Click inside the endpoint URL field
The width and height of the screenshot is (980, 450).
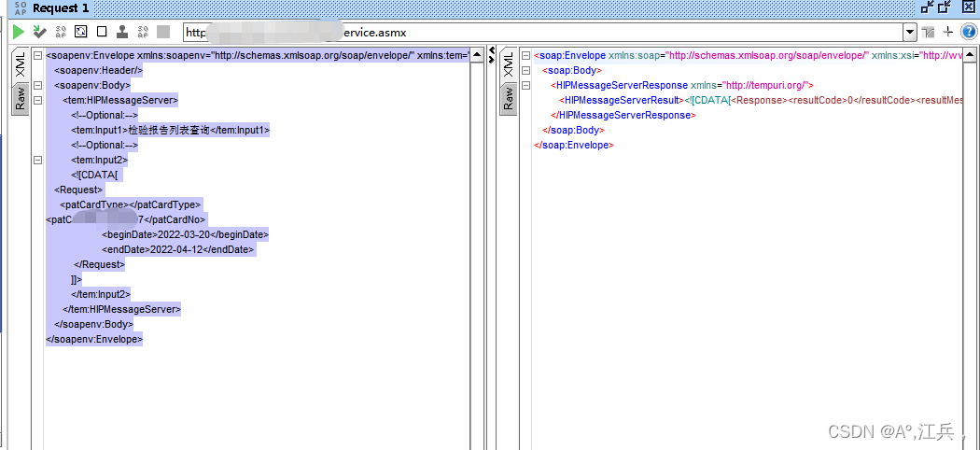click(543, 32)
